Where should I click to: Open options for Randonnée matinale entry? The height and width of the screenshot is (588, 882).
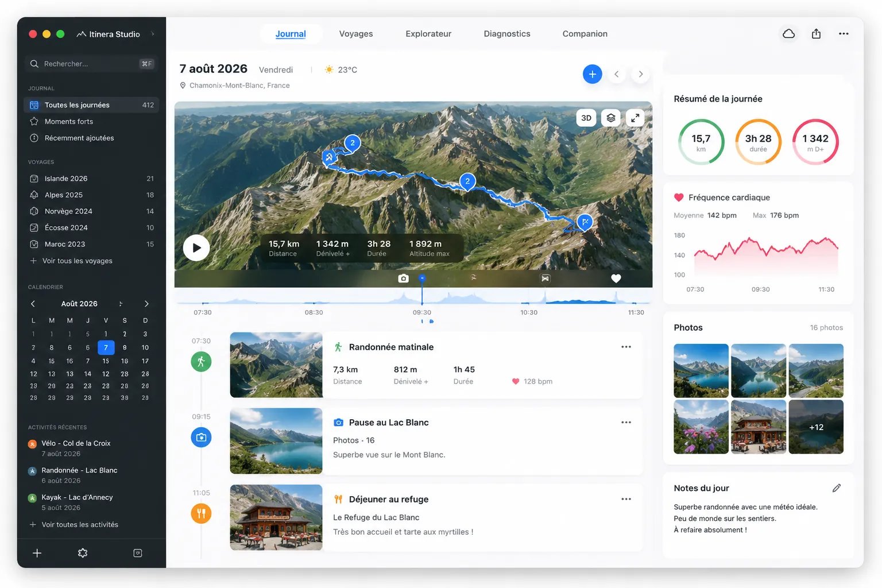626,347
